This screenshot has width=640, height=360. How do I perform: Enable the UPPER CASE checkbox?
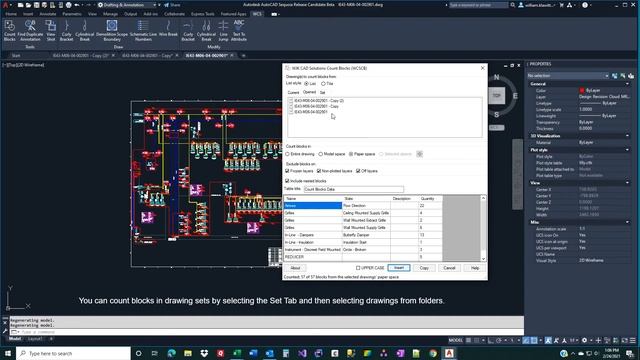(x=358, y=268)
